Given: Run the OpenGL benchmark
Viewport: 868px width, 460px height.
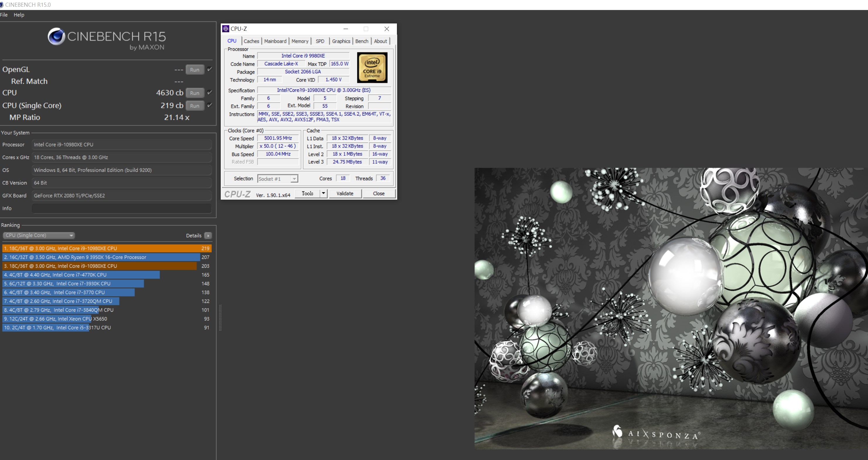Looking at the screenshot, I should pos(195,70).
